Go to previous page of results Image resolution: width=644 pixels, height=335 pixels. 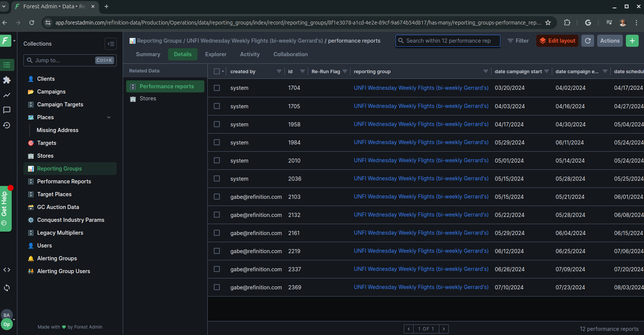[x=409, y=329]
